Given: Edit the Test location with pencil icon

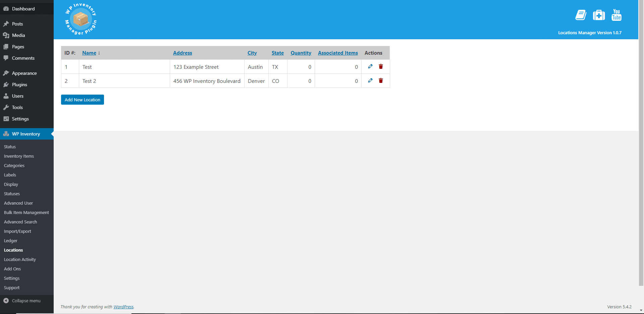Looking at the screenshot, I should [x=370, y=66].
